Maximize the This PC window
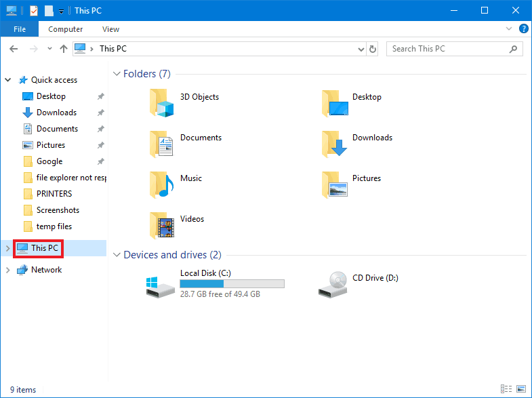532x398 pixels. (485, 11)
